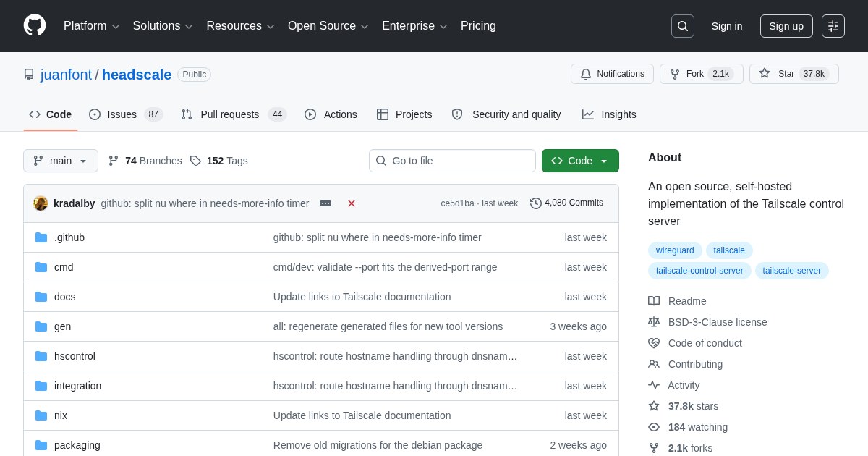Open the search magnifier button in header
Viewport: 868px width, 456px height.
tap(683, 26)
